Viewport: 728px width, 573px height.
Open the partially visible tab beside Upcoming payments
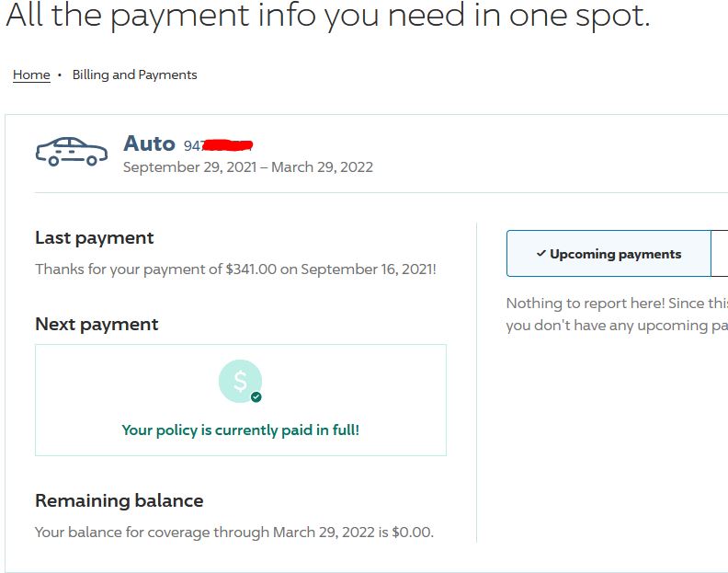point(720,253)
